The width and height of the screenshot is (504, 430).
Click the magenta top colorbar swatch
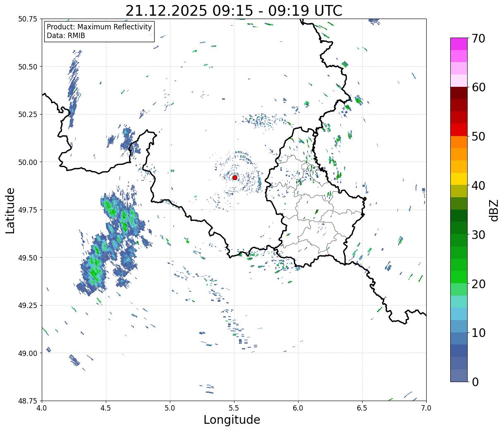pos(459,44)
